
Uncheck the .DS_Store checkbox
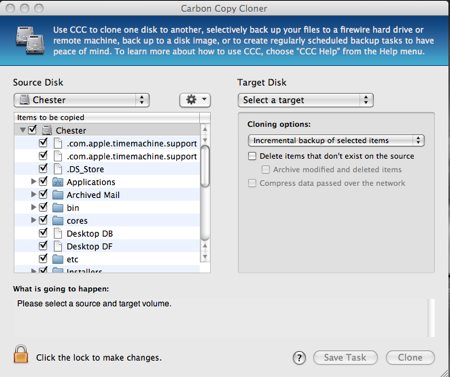(x=43, y=168)
